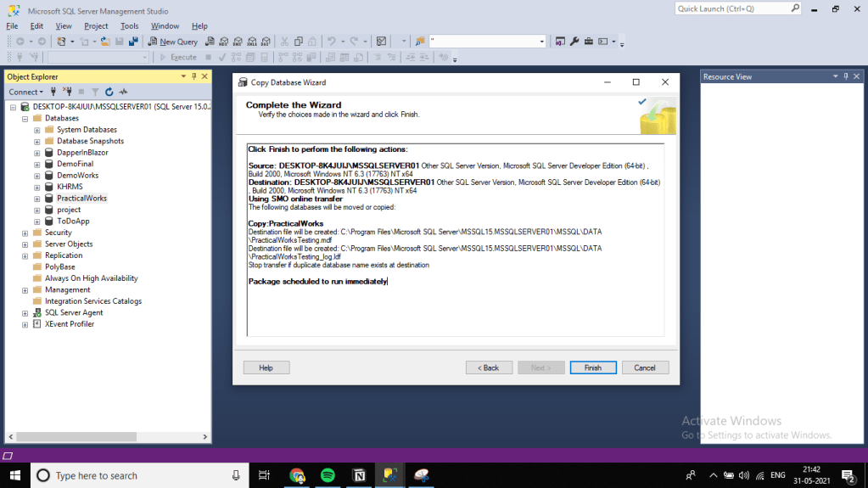Click the Back button in the wizard

click(x=489, y=367)
